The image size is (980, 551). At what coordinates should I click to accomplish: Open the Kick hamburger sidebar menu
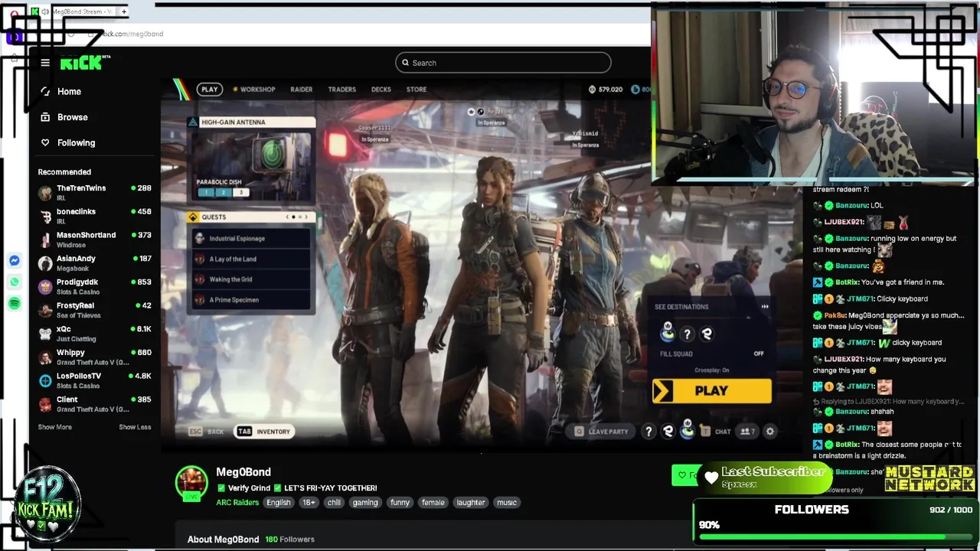click(45, 63)
